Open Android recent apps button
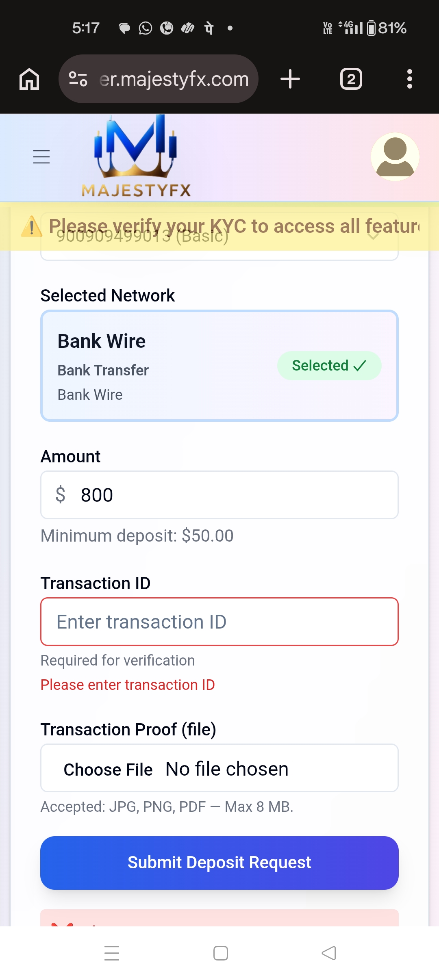The height and width of the screenshot is (980, 439). point(112,953)
